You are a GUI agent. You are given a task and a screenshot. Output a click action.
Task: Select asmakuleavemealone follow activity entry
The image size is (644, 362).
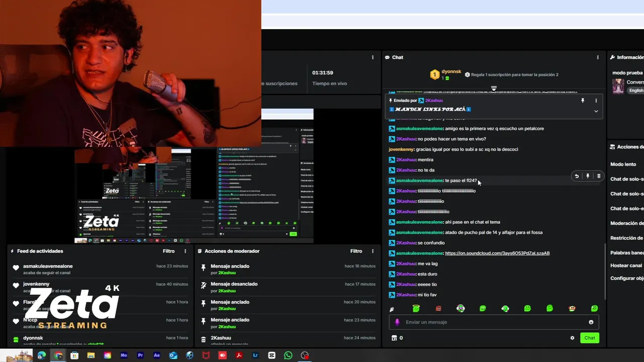click(x=100, y=269)
